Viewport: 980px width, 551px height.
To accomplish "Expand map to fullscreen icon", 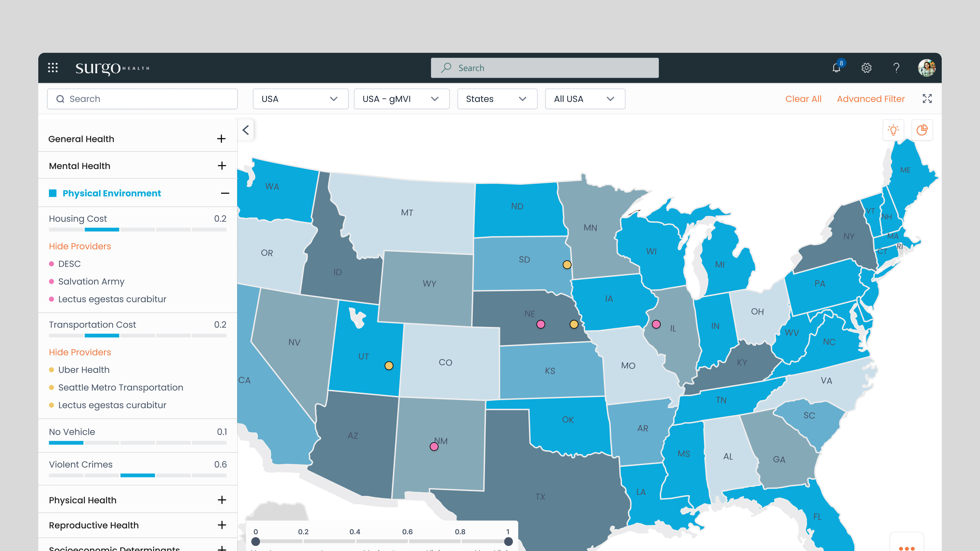I will 927,99.
